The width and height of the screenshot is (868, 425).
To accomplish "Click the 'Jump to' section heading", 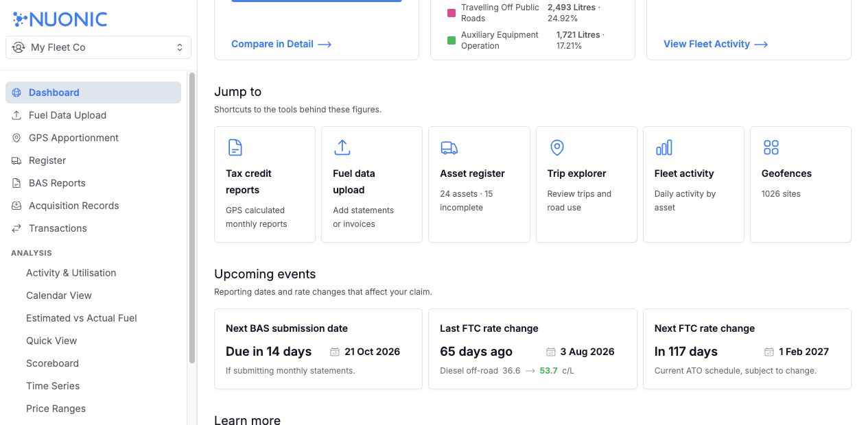I will click(x=237, y=92).
